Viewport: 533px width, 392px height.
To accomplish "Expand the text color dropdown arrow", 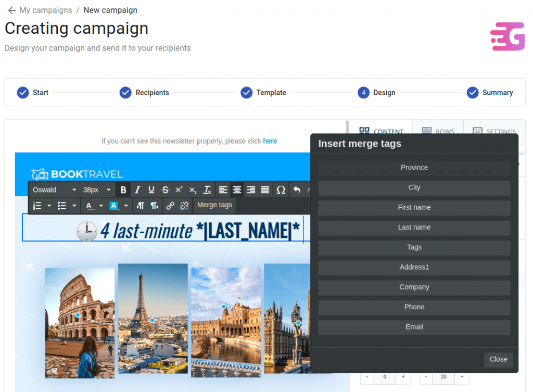I will (101, 206).
